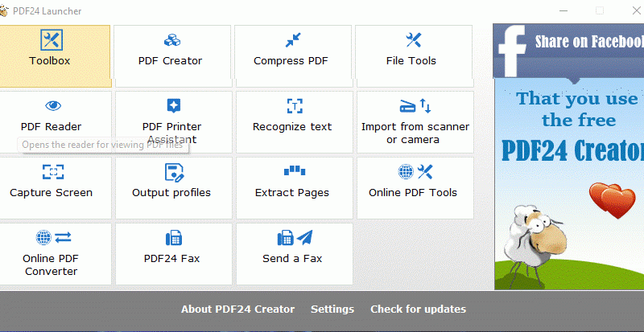Click Send a Fax paper plane icon
644x332 pixels.
[295, 238]
